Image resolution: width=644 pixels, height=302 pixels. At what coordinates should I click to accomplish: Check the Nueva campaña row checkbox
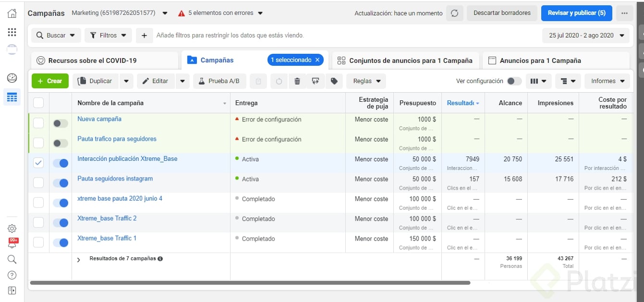click(38, 123)
